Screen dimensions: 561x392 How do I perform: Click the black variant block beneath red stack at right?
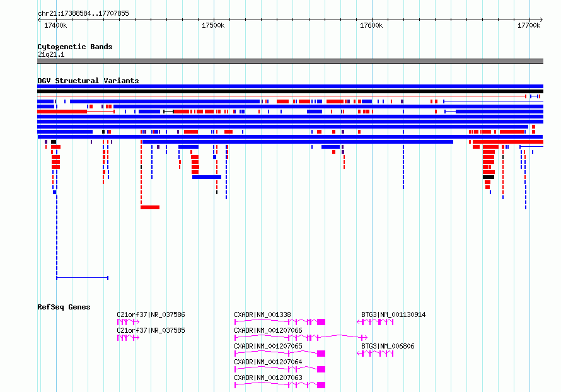point(489,177)
